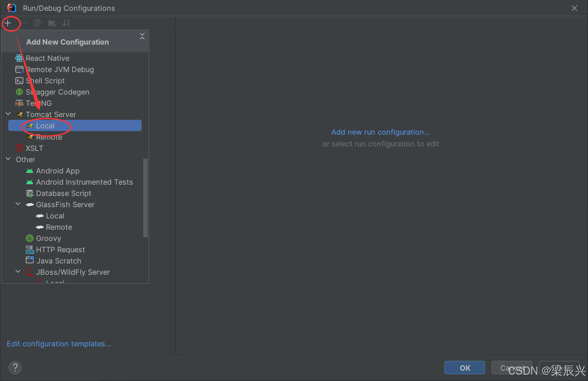Click the Android App robot icon
Image resolution: width=588 pixels, height=381 pixels.
(30, 171)
